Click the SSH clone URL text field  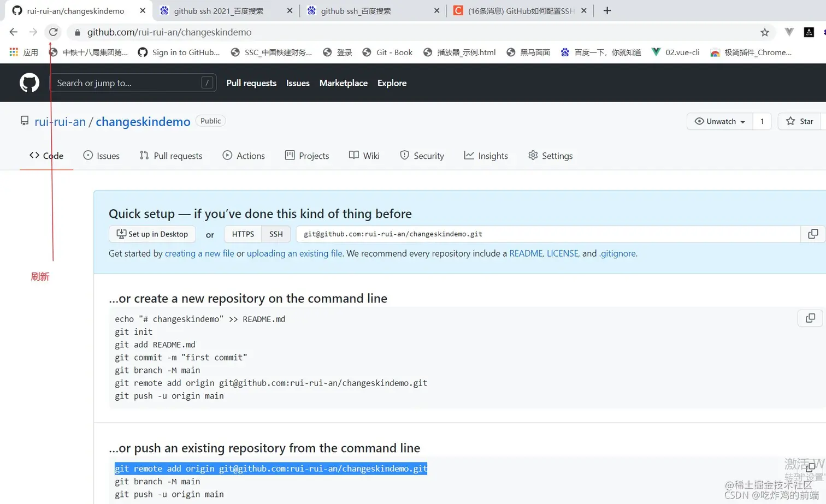click(548, 234)
